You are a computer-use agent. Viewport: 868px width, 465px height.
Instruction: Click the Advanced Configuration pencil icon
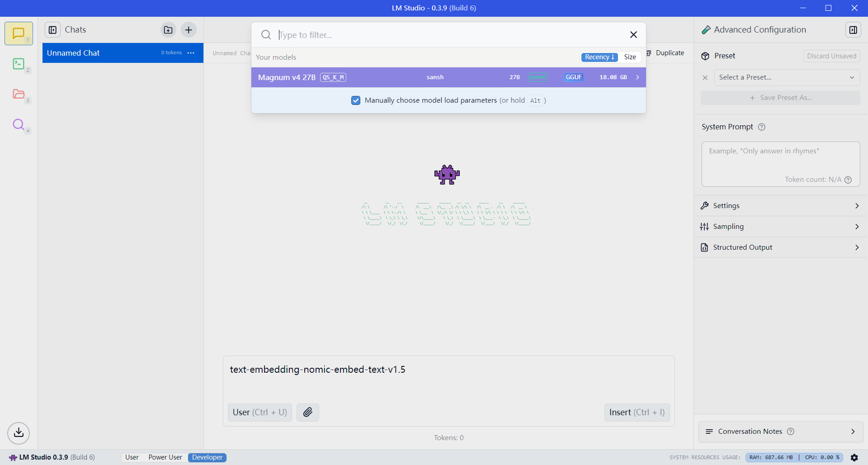coord(706,30)
